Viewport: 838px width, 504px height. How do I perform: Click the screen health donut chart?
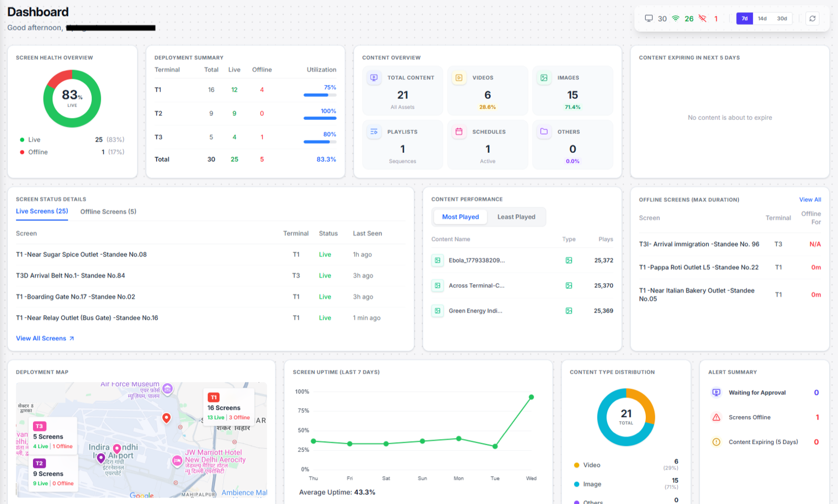pos(72,98)
